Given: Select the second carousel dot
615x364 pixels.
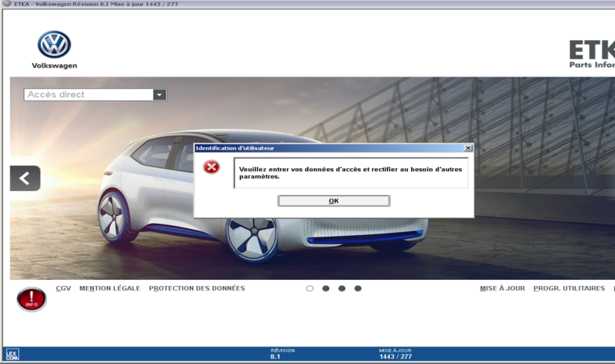Looking at the screenshot, I should (x=325, y=288).
